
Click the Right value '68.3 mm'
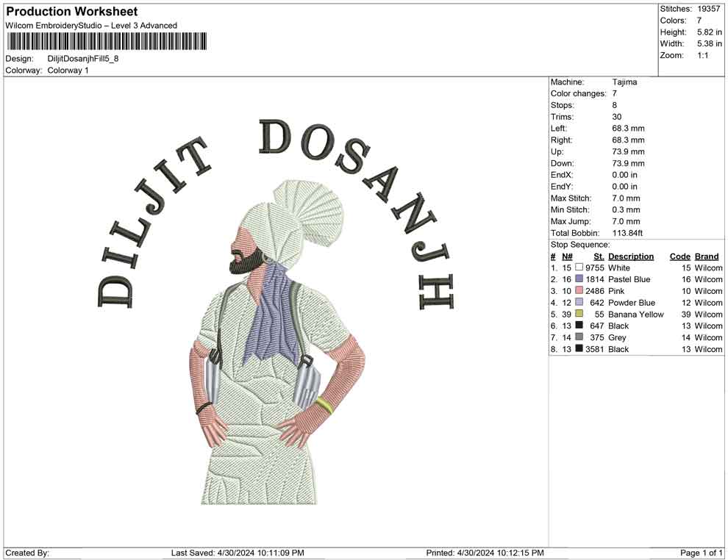pos(628,140)
